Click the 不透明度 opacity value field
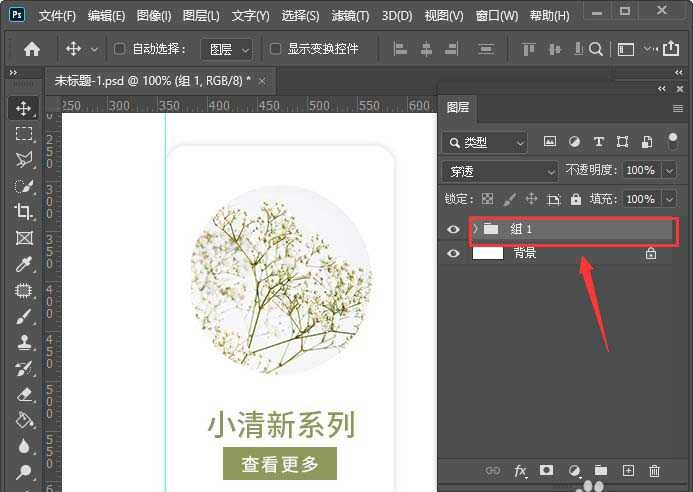Viewport: 693px width, 492px height. (x=640, y=171)
